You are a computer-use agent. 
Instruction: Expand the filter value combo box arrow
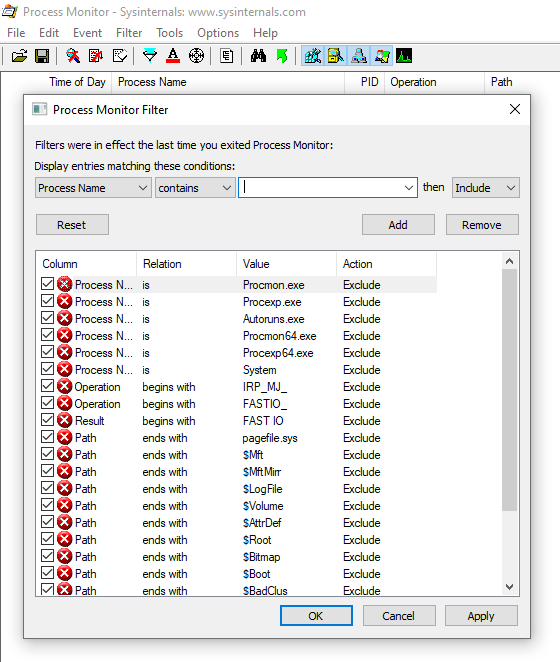(x=408, y=187)
